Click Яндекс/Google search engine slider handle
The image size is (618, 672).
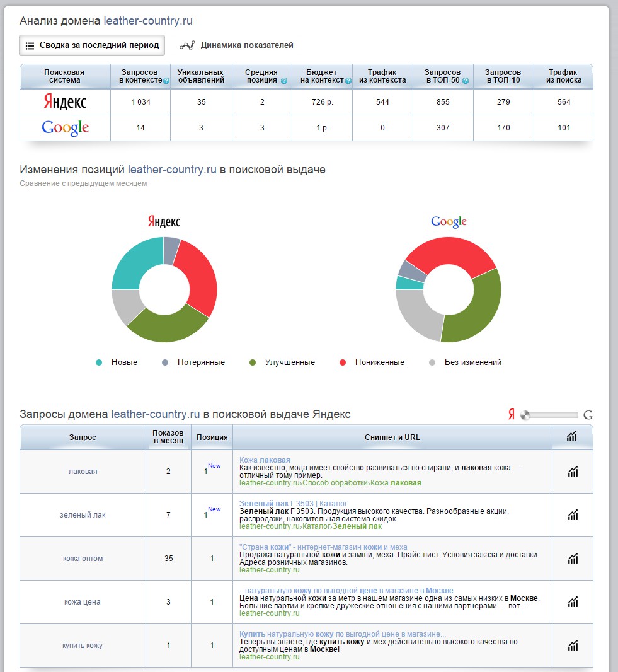(525, 415)
